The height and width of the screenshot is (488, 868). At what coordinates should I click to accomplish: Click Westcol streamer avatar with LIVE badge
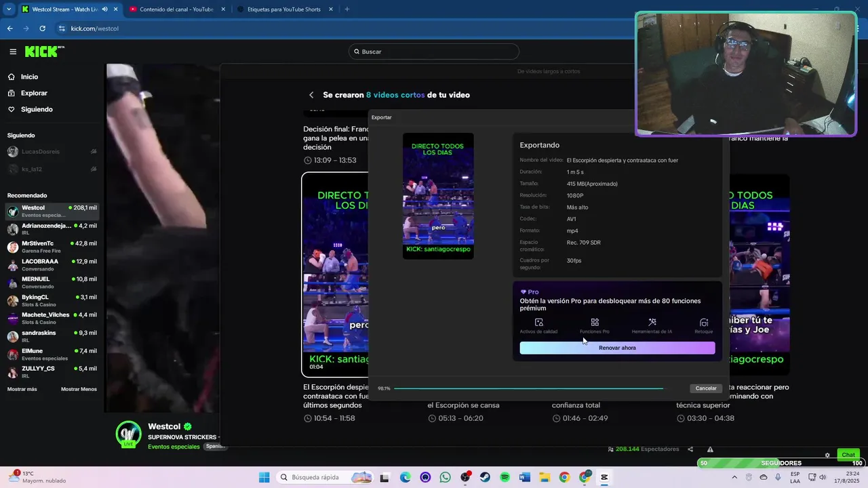pos(129,434)
